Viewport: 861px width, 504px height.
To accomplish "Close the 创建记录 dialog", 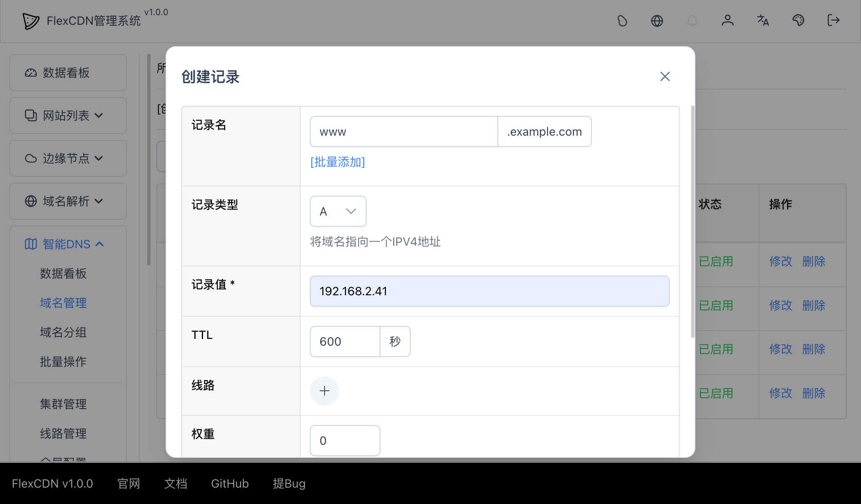I will click(x=665, y=76).
